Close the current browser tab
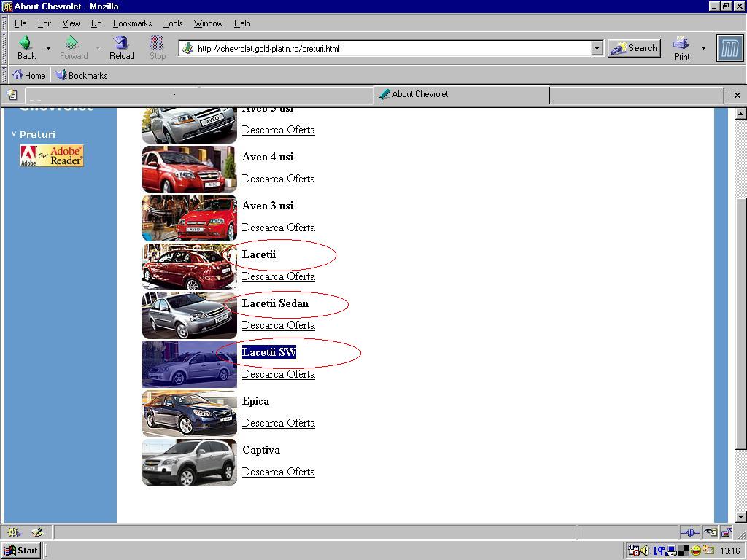 tap(737, 96)
